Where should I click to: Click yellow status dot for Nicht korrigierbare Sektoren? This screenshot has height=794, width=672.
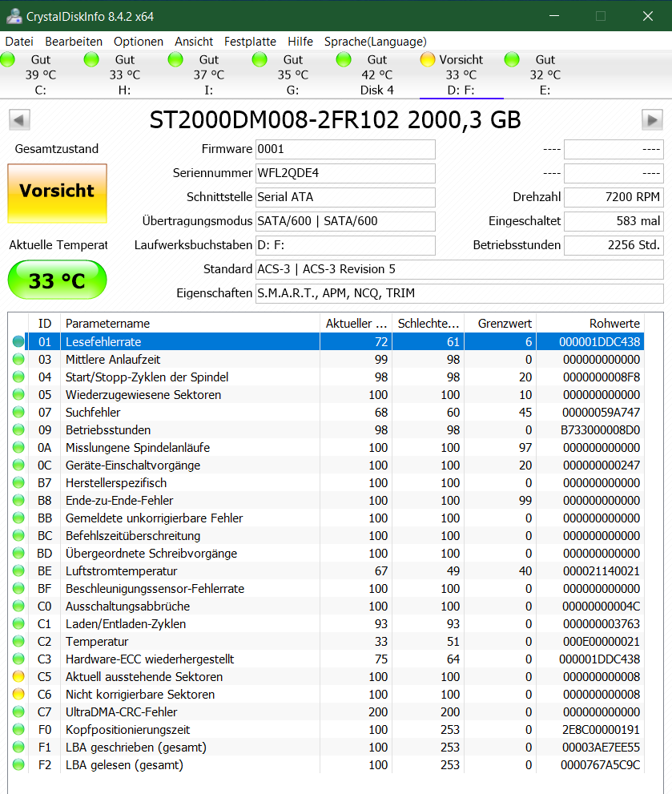(18, 694)
